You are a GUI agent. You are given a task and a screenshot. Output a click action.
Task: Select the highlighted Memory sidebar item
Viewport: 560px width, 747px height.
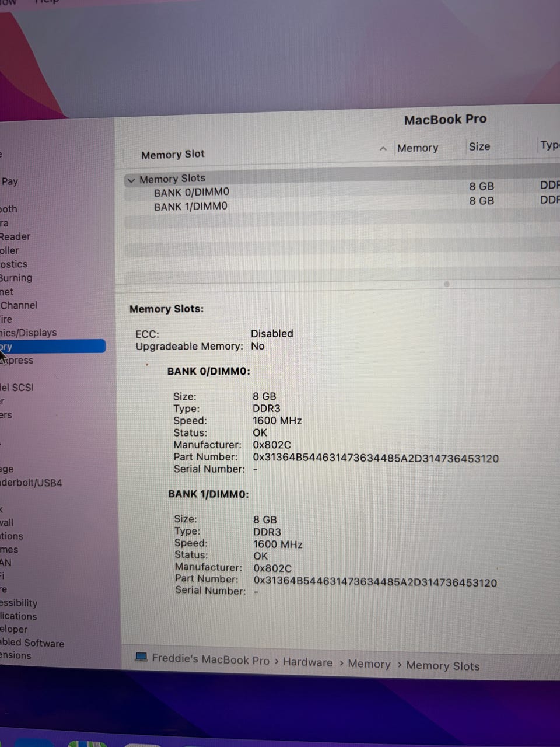(52, 347)
